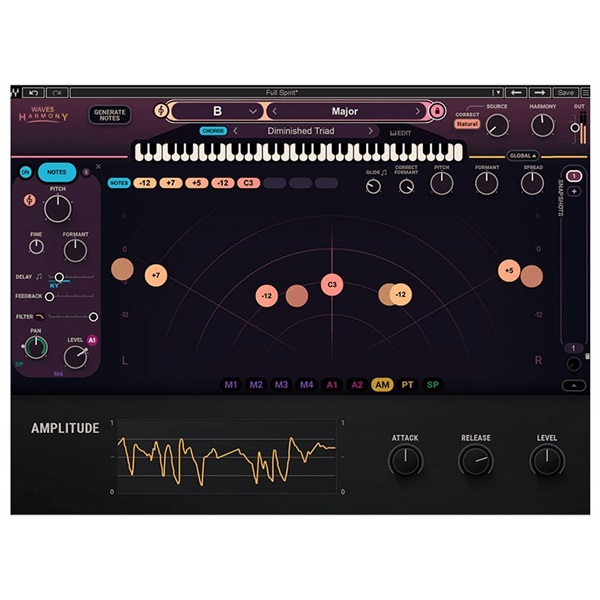Switch to the M3 modulator tab

click(281, 385)
